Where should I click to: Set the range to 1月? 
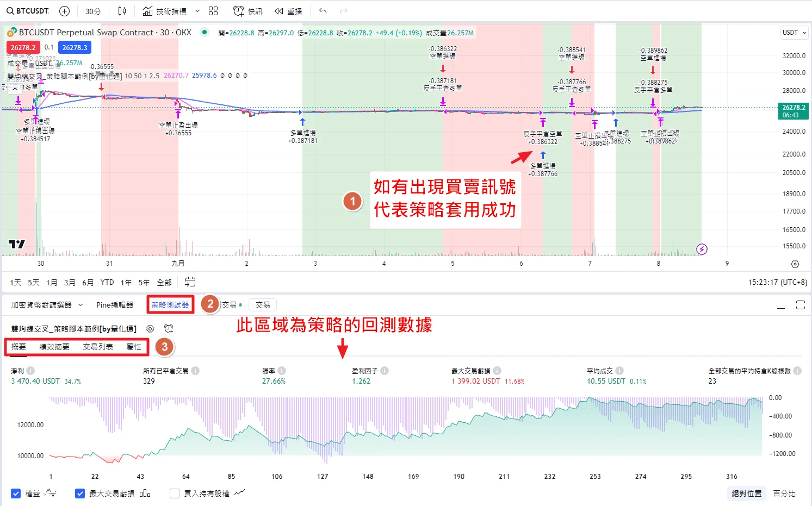pyautogui.click(x=52, y=282)
